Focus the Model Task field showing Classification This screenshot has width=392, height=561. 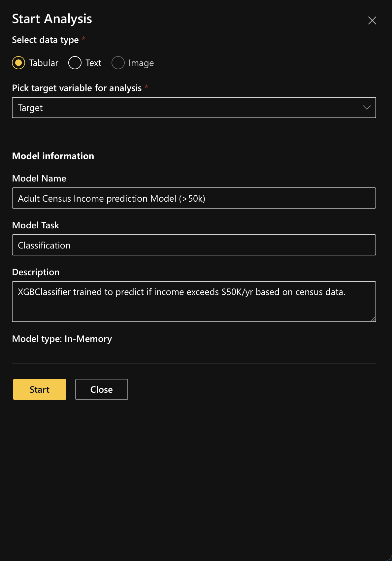(194, 245)
